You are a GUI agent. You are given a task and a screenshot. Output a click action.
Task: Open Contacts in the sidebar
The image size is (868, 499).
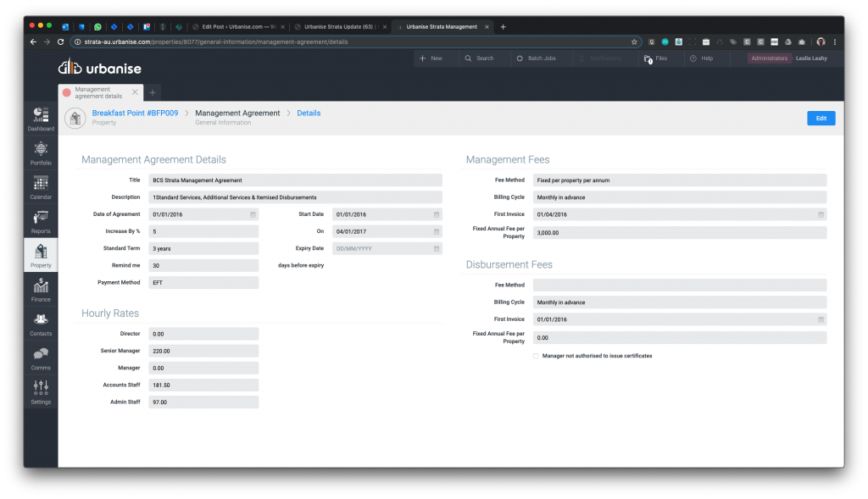[41, 323]
